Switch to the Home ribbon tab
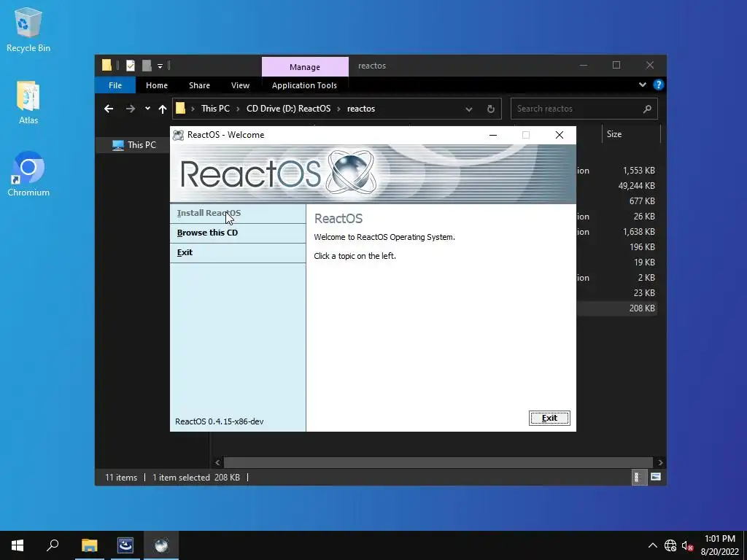747x560 pixels. 157,85
